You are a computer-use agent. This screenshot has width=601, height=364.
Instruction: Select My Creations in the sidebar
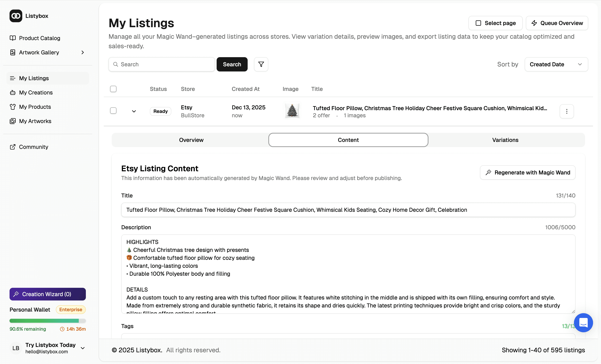[36, 92]
